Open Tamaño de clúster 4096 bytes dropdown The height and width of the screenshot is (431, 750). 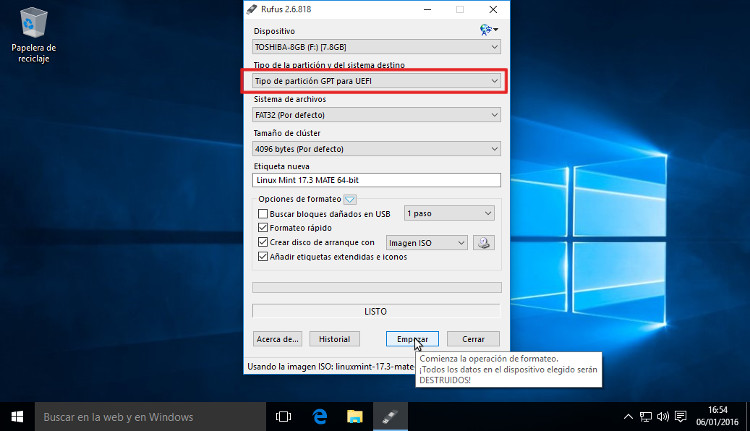click(376, 149)
